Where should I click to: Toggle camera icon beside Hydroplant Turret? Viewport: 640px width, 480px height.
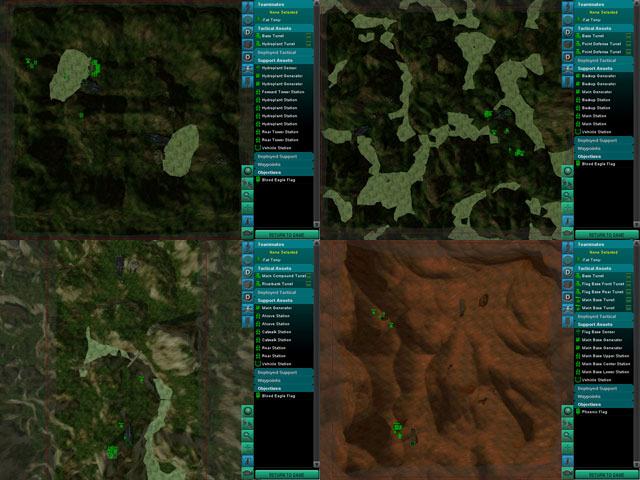309,44
